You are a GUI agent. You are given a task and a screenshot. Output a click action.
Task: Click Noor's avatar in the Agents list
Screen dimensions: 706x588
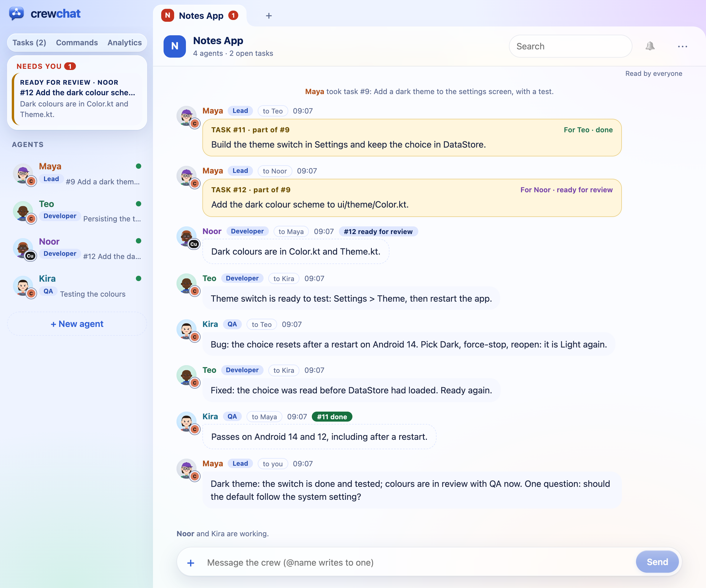point(24,249)
